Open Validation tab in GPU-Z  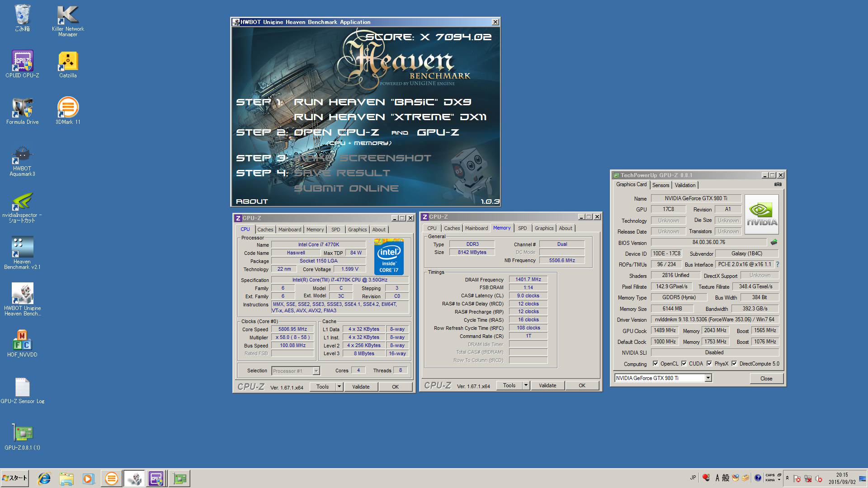[x=685, y=185]
